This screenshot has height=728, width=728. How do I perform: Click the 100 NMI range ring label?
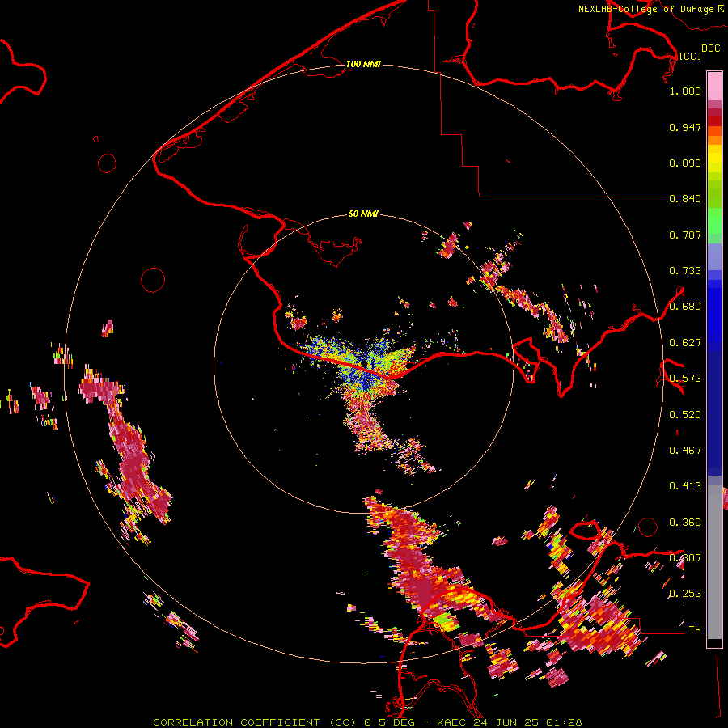pos(363,64)
